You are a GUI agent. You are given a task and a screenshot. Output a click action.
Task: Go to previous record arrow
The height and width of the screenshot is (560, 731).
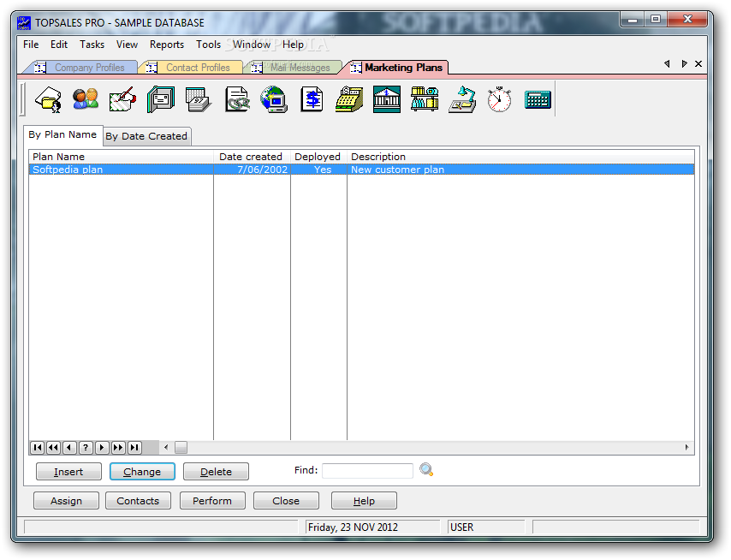pos(69,448)
